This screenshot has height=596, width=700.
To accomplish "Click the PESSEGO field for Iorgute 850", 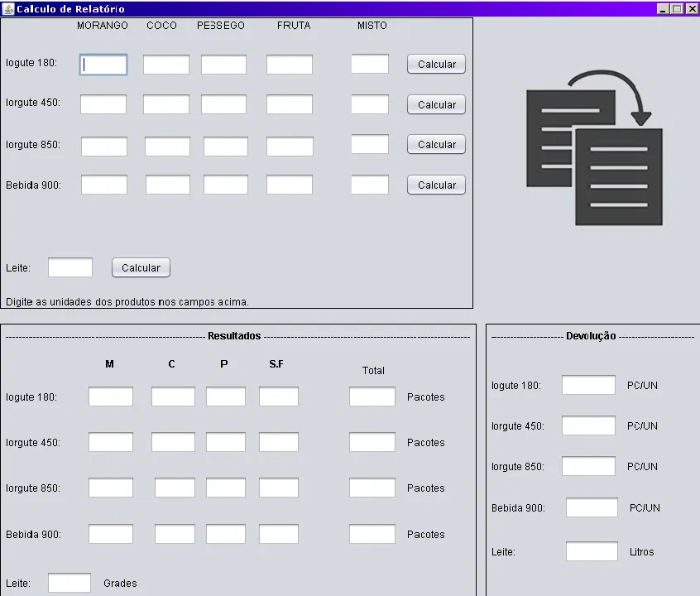I will coord(226,147).
